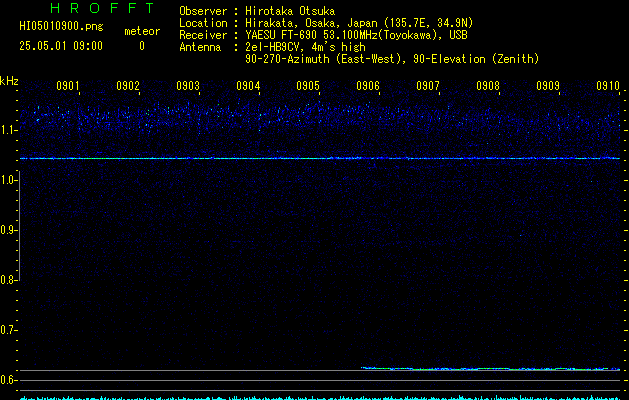Click the Location line Hirakata, Osaka, Japan
The height and width of the screenshot is (400, 629).
[x=326, y=23]
